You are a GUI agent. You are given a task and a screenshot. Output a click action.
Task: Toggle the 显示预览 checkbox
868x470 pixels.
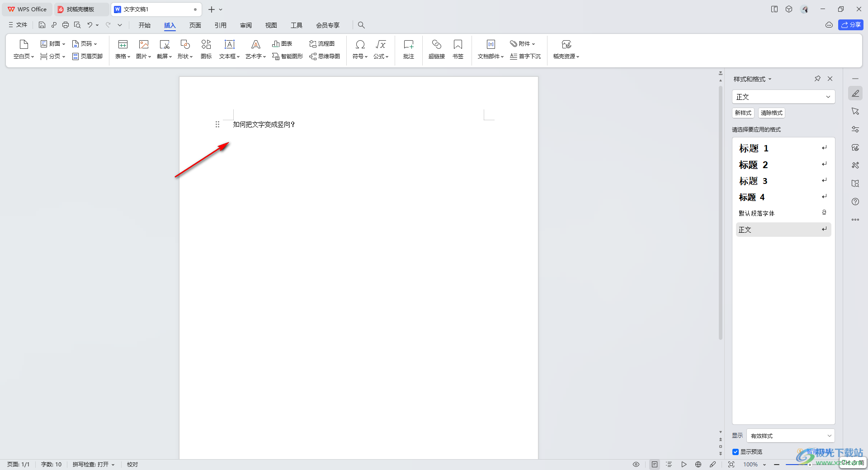click(736, 452)
